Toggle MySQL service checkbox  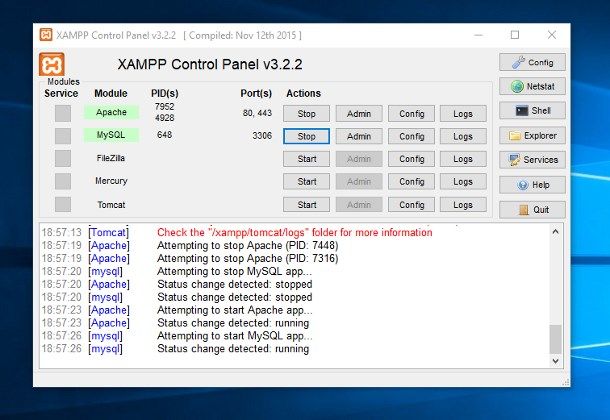coord(63,136)
